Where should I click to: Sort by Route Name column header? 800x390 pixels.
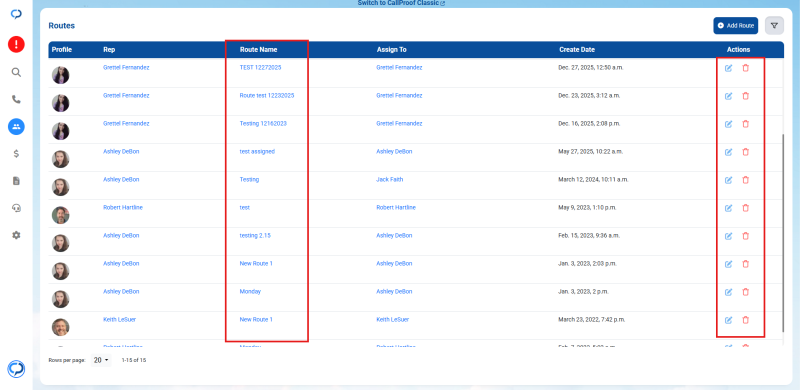(259, 50)
